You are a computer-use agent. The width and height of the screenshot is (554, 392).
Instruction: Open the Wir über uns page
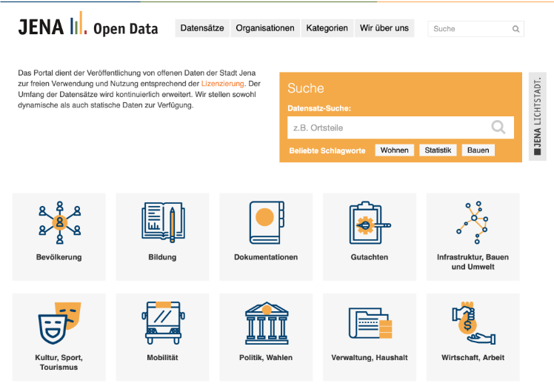tap(384, 28)
